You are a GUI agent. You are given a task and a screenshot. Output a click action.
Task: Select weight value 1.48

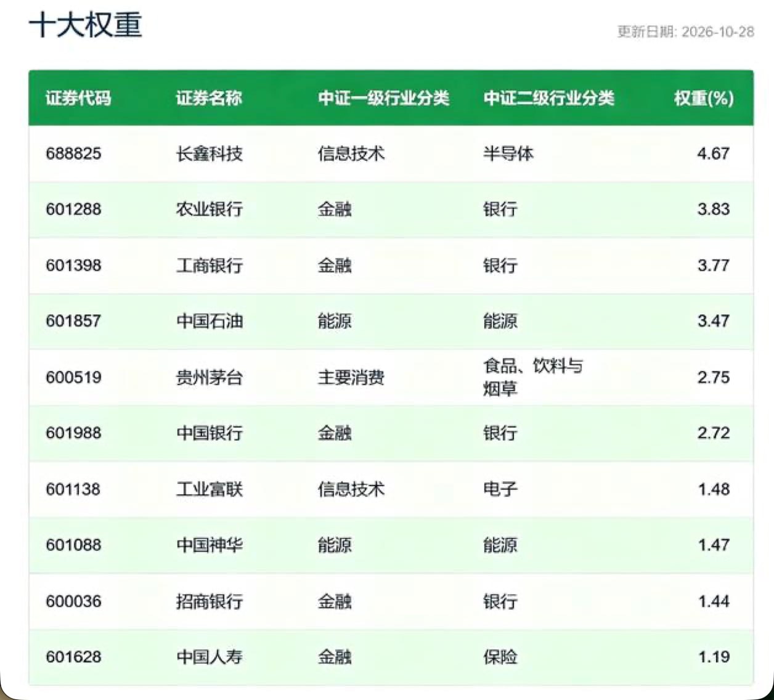[714, 489]
